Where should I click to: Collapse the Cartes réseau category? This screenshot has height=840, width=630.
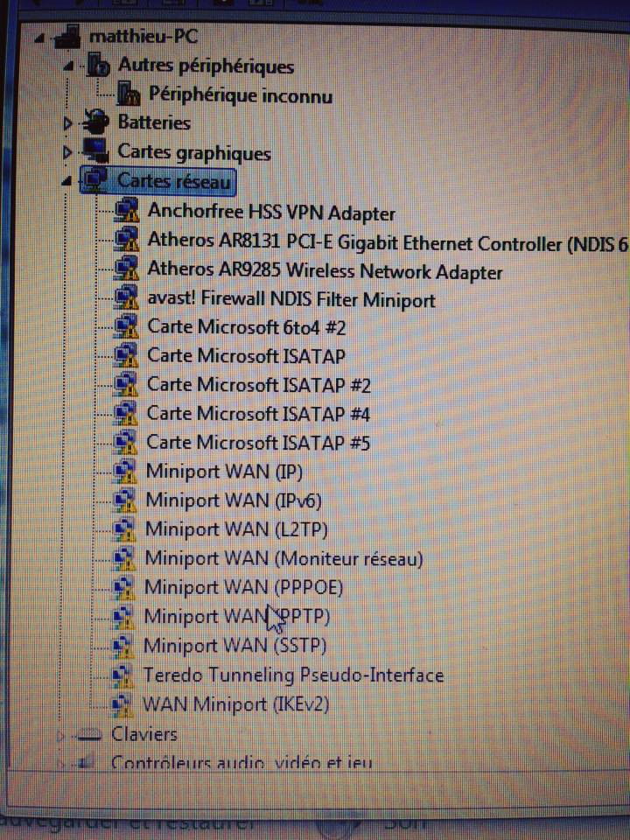67,182
